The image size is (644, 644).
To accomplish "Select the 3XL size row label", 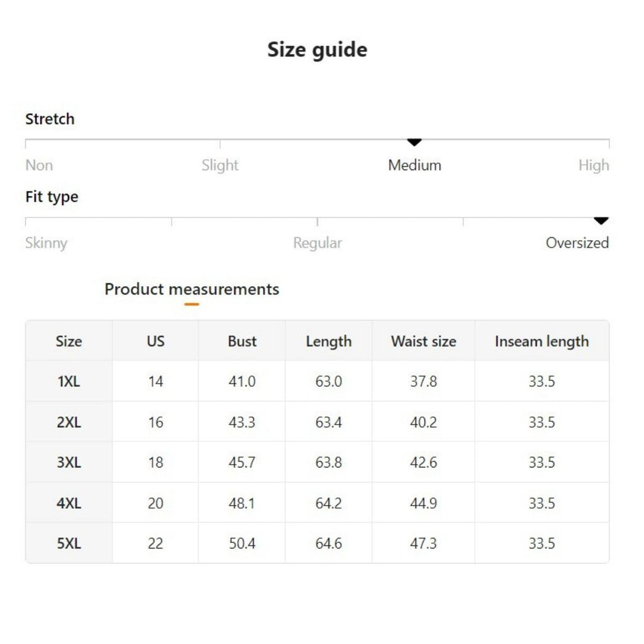I will point(69,463).
